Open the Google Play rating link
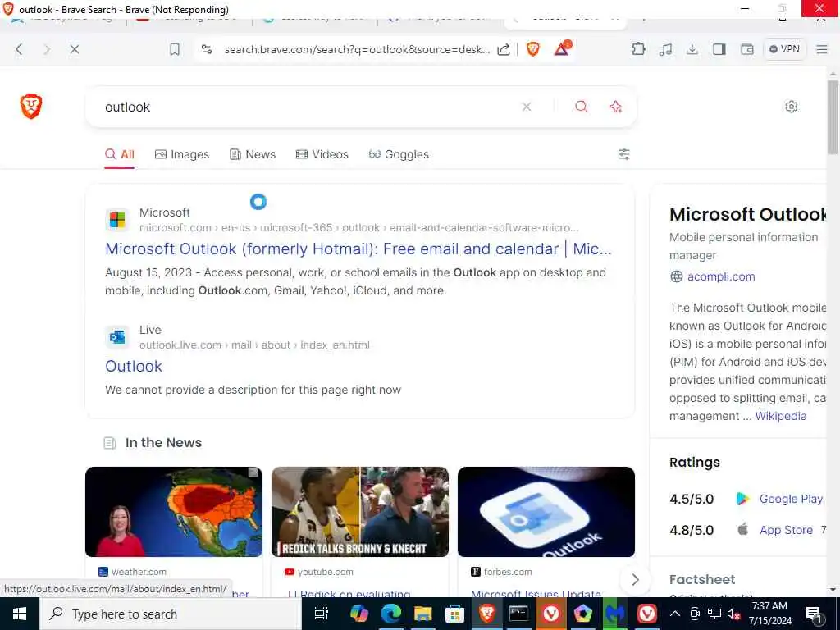 click(x=791, y=499)
